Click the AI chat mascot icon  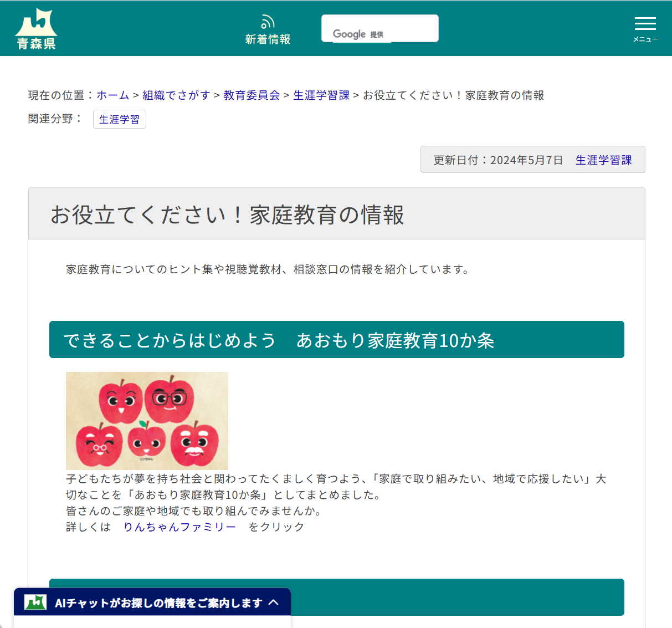click(34, 602)
